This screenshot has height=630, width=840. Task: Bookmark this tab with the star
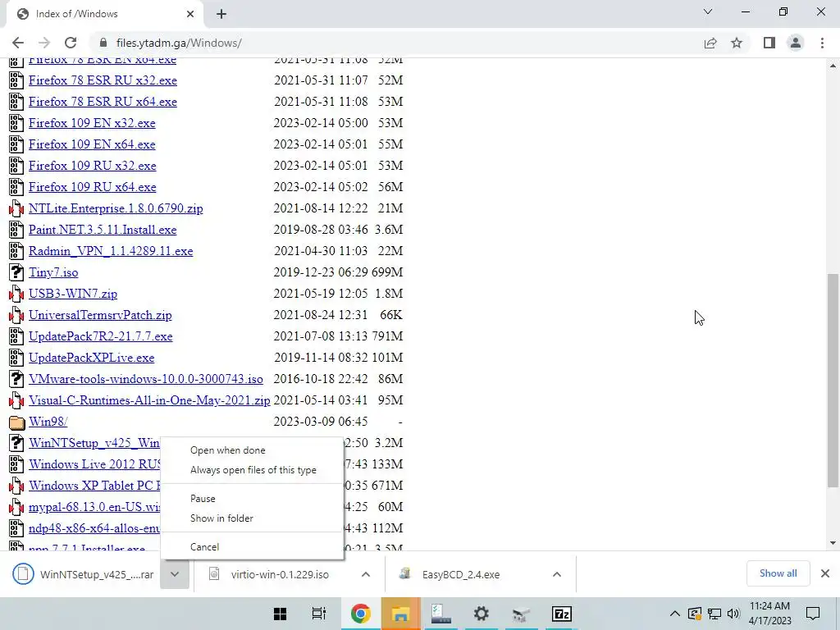pyautogui.click(x=737, y=43)
